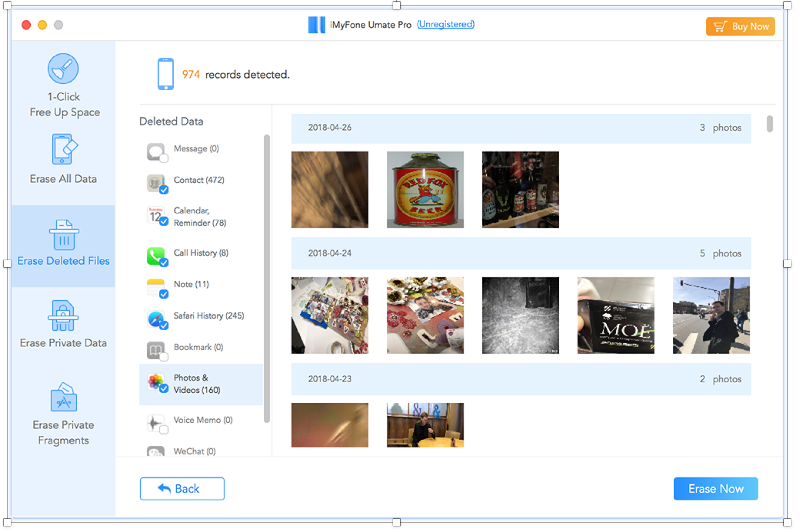Click the Erase Now button
The image size is (800, 532).
tap(715, 489)
